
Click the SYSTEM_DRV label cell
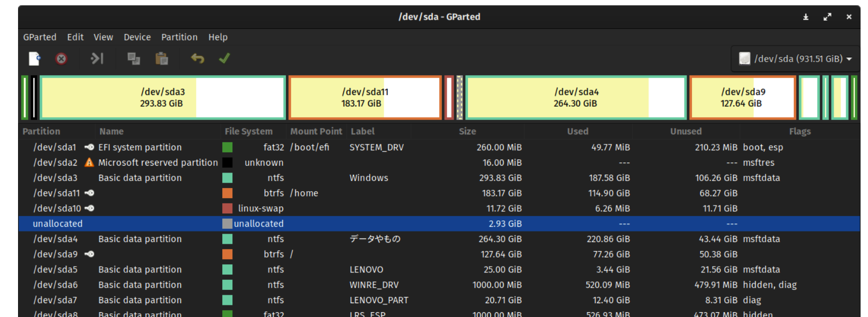pyautogui.click(x=376, y=147)
